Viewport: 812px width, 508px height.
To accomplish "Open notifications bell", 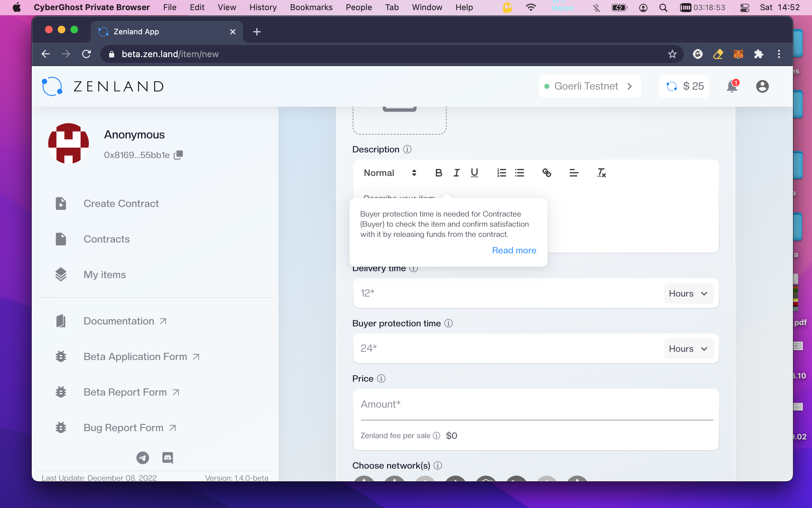I will click(x=732, y=86).
